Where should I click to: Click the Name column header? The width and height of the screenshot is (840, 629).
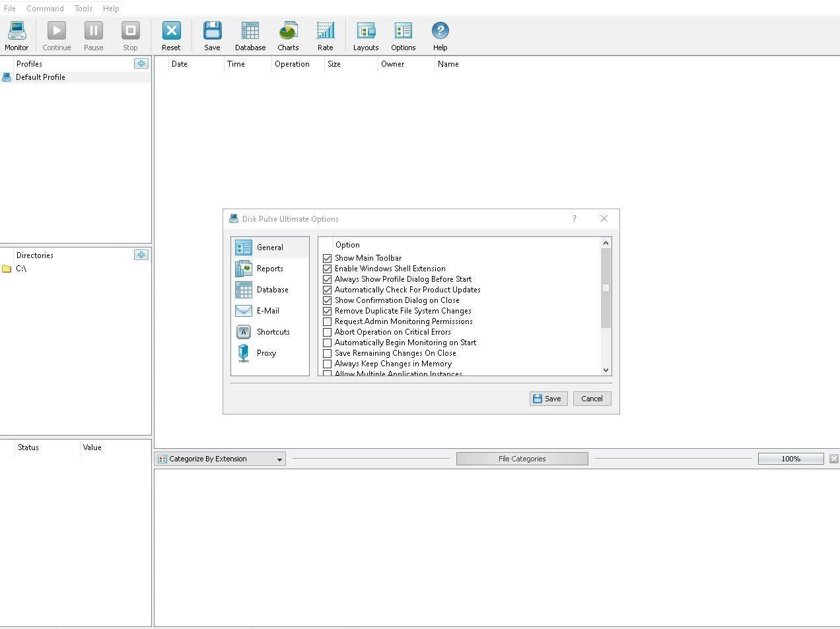tap(448, 64)
